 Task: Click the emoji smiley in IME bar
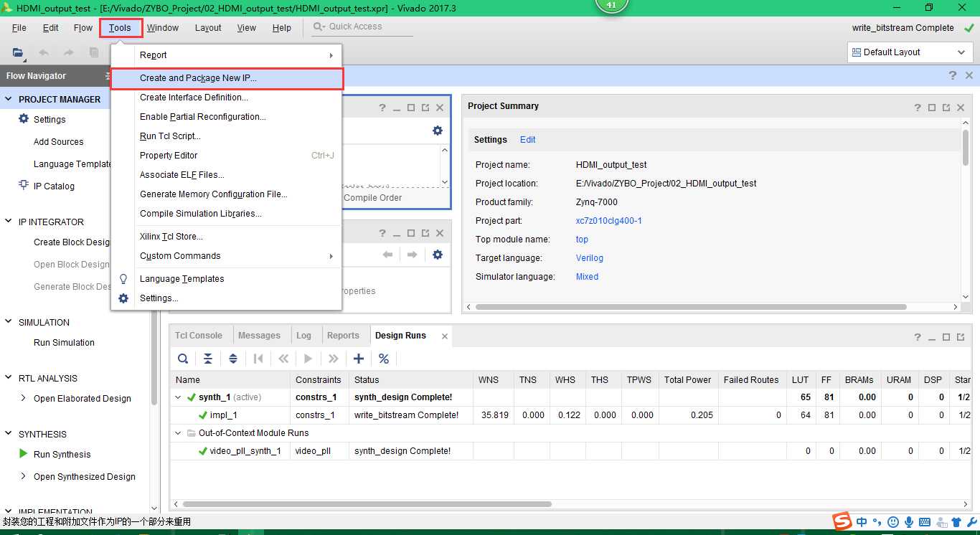point(893,522)
